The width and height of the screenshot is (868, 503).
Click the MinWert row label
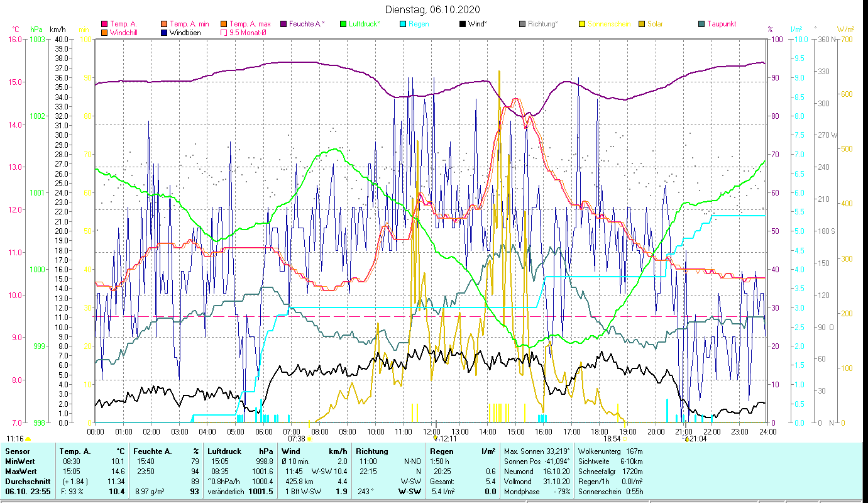click(19, 462)
